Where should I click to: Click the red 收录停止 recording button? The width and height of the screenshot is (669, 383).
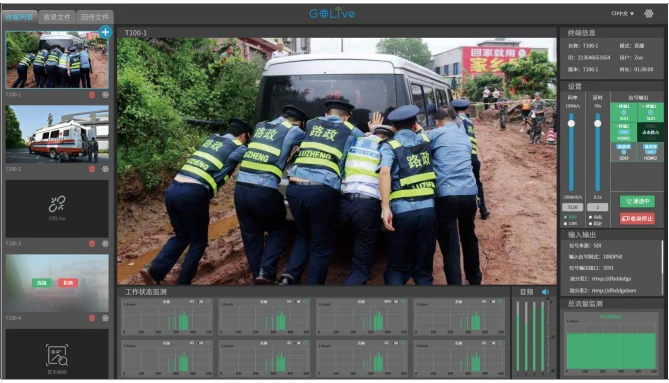coord(637,218)
